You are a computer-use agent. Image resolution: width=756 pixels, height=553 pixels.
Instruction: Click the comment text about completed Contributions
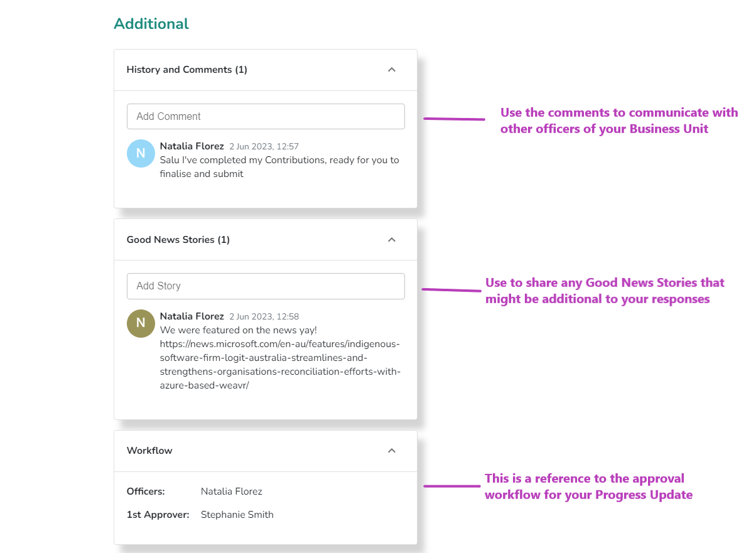[279, 167]
